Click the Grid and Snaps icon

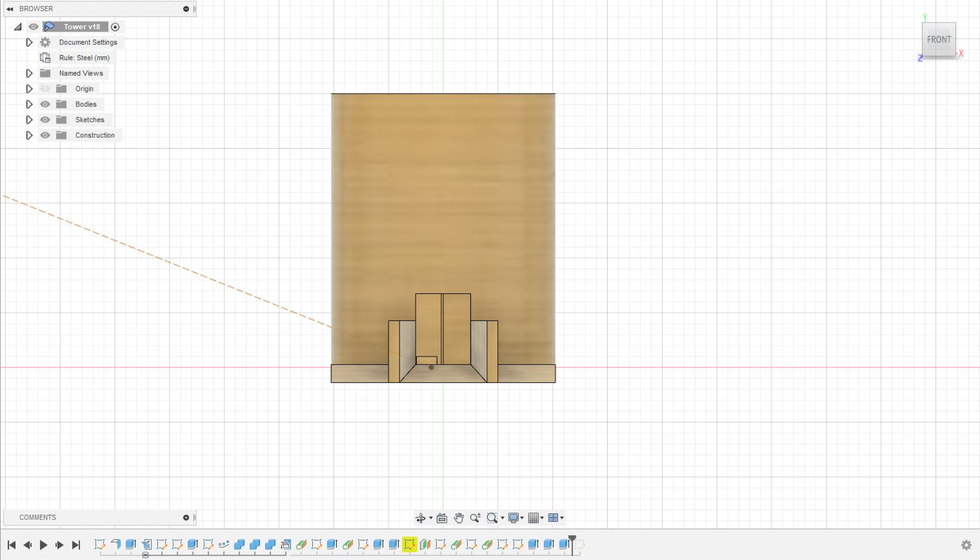point(533,518)
